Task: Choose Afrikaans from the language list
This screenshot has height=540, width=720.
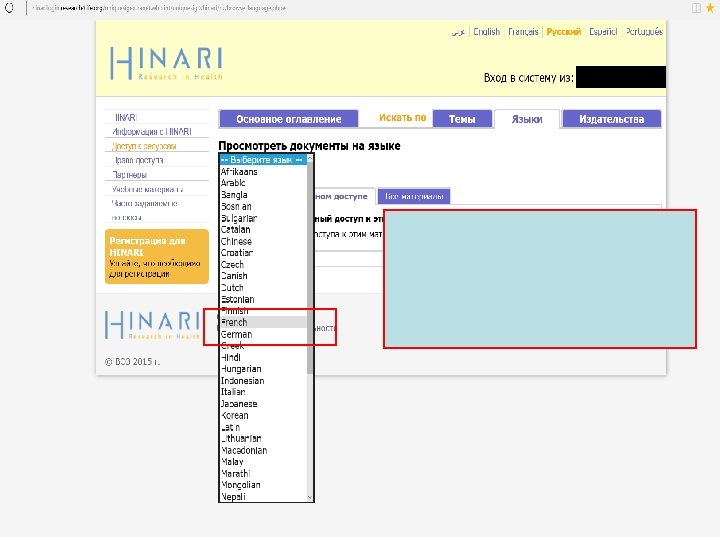Action: (x=263, y=171)
